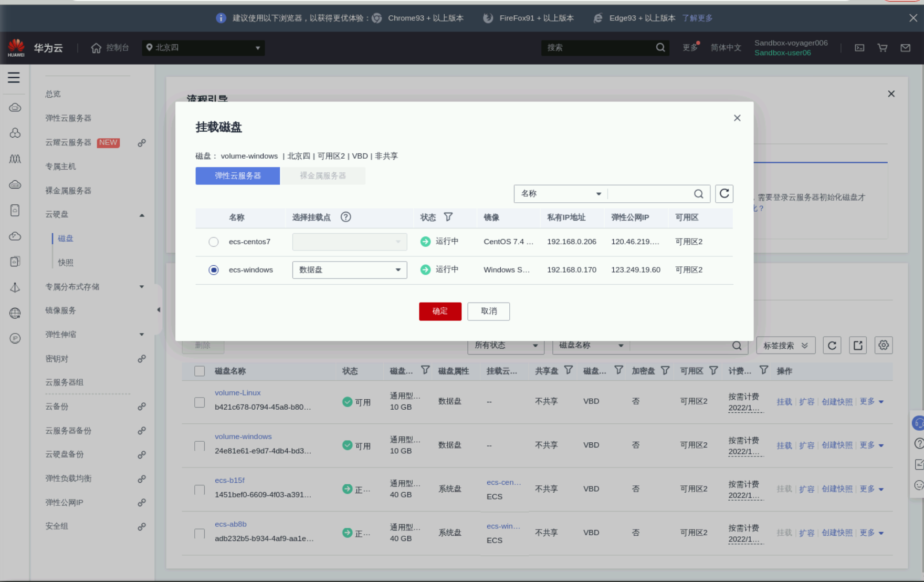Screen dimensions: 924x582
Task: Open the 磁盘名称 search field dropdown
Action: pyautogui.click(x=591, y=345)
